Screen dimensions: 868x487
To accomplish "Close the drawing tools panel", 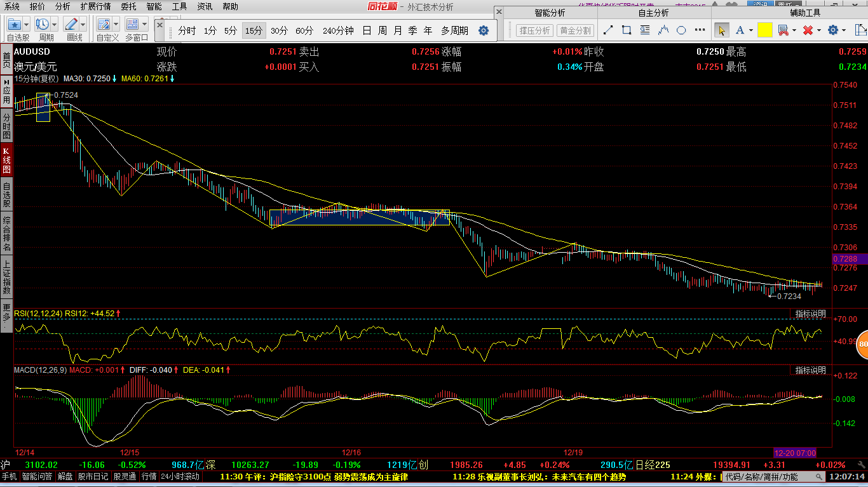I will click(x=499, y=12).
